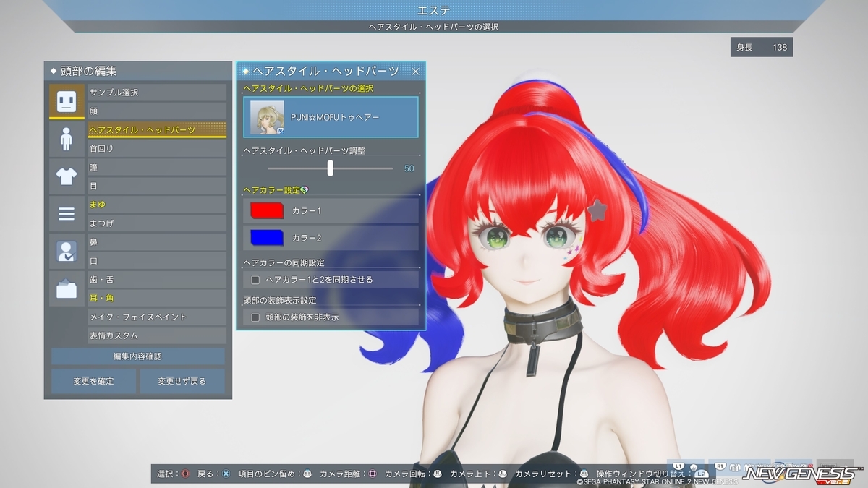868x488 pixels.
Task: Select 目 menu item
Action: pos(157,186)
